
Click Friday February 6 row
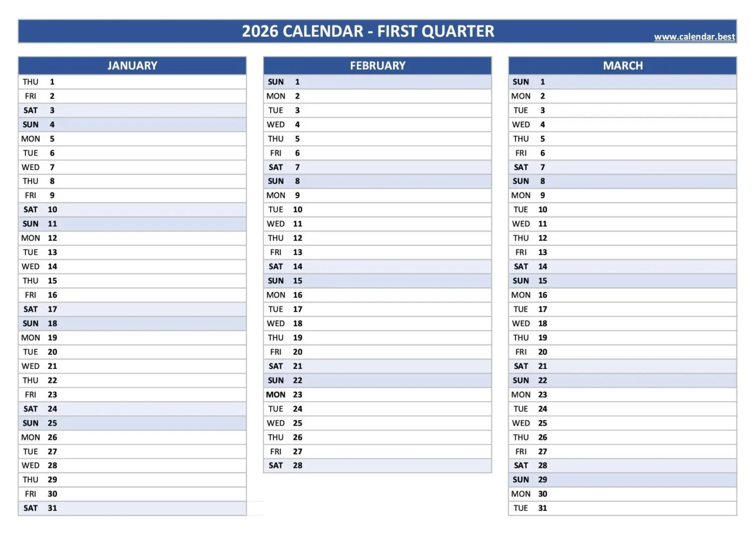click(378, 153)
